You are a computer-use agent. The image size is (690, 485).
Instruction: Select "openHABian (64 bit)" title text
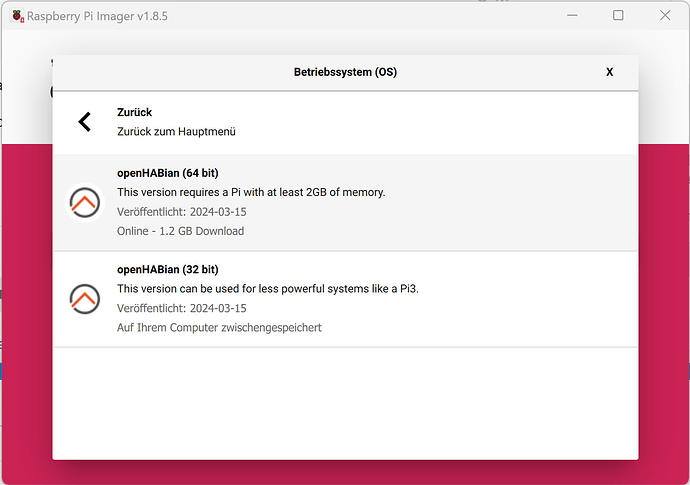pos(168,173)
